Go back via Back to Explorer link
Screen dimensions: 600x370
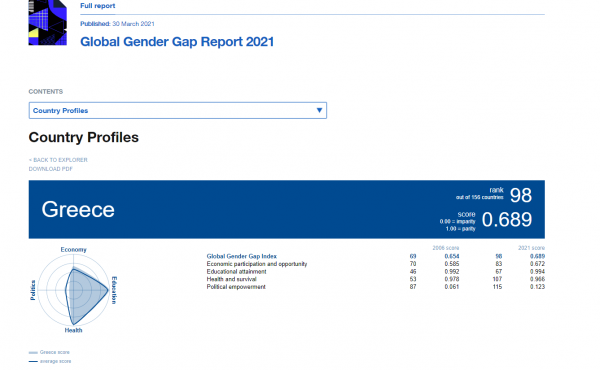coord(58,160)
